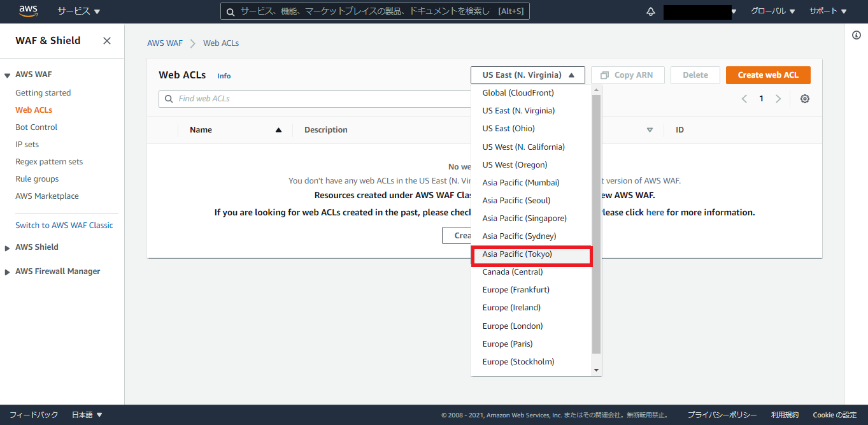Open IP sets in sidebar
Image resolution: width=868 pixels, height=425 pixels.
click(27, 145)
